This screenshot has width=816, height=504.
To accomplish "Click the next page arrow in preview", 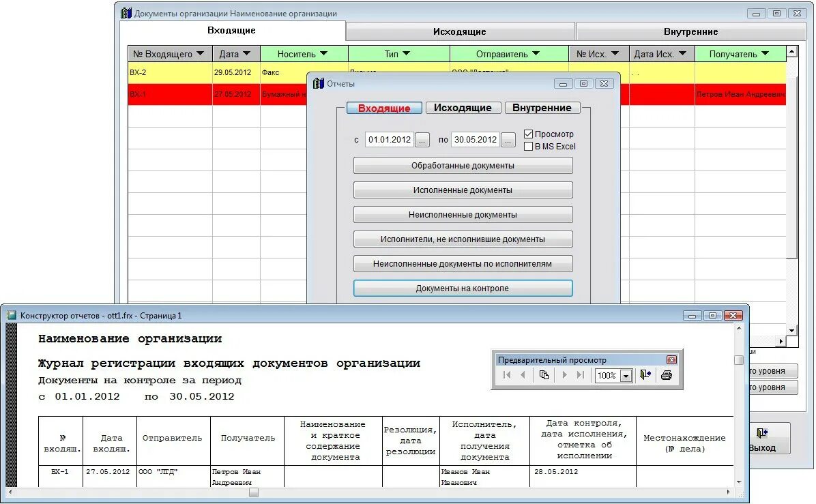I will [x=565, y=376].
